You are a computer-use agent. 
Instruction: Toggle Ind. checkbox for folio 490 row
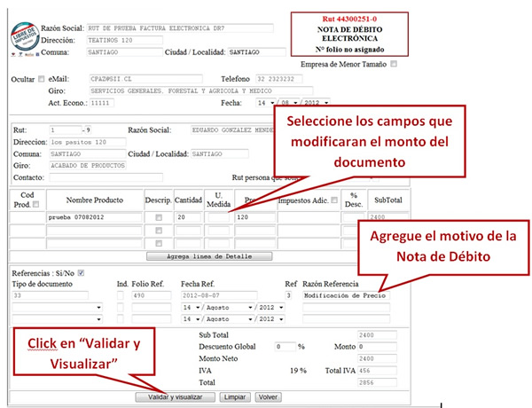(x=121, y=295)
